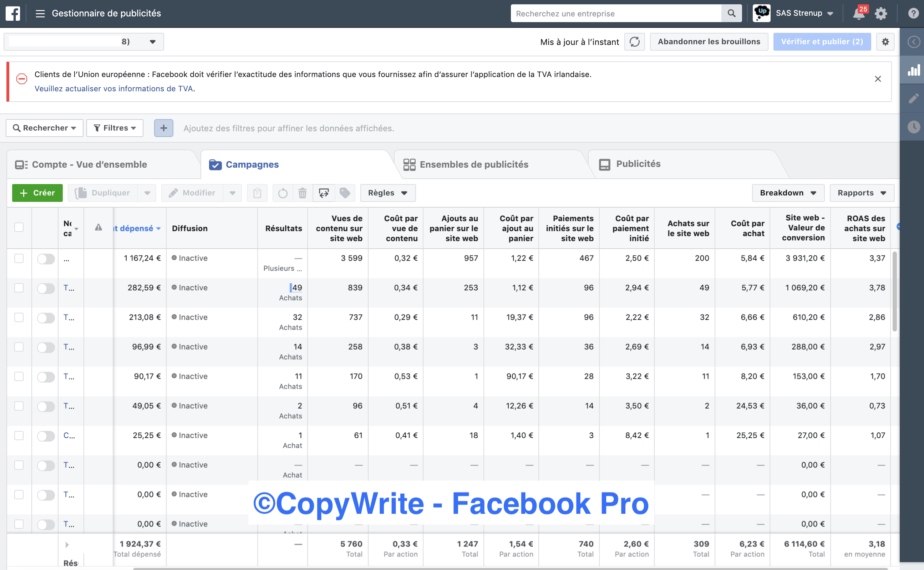
Task: Toggle the 282,59 € campaign switch
Action: (46, 289)
